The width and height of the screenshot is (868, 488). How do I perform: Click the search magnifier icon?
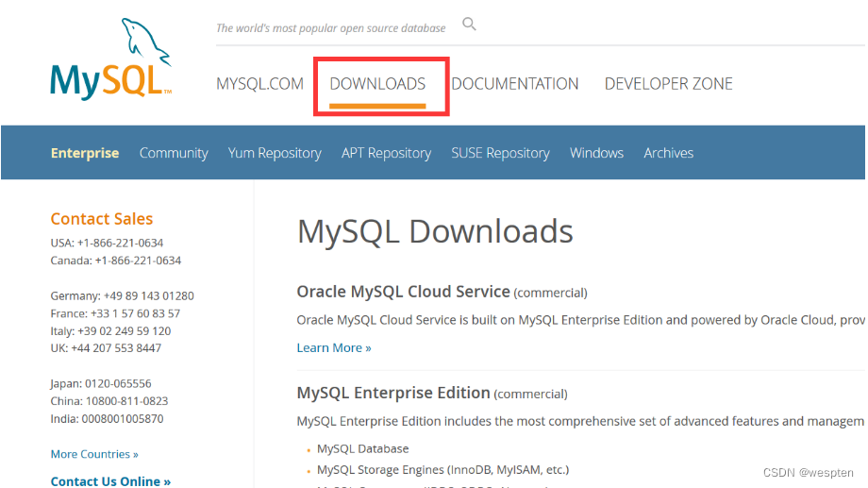tap(469, 25)
